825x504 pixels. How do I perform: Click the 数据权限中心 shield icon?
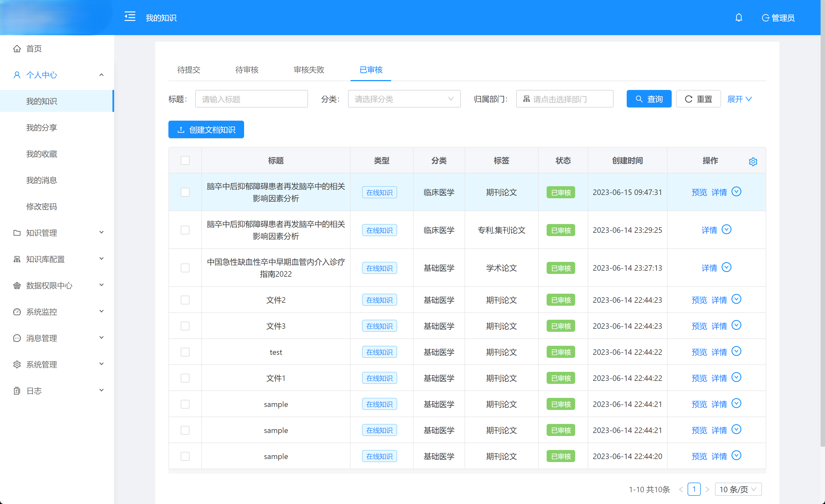coord(17,285)
